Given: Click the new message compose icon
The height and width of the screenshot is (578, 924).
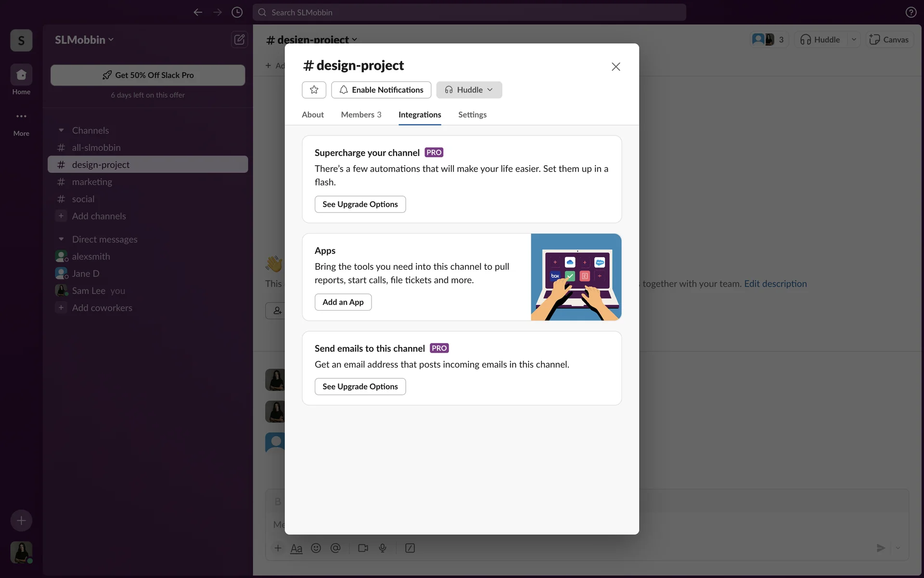Looking at the screenshot, I should tap(239, 39).
